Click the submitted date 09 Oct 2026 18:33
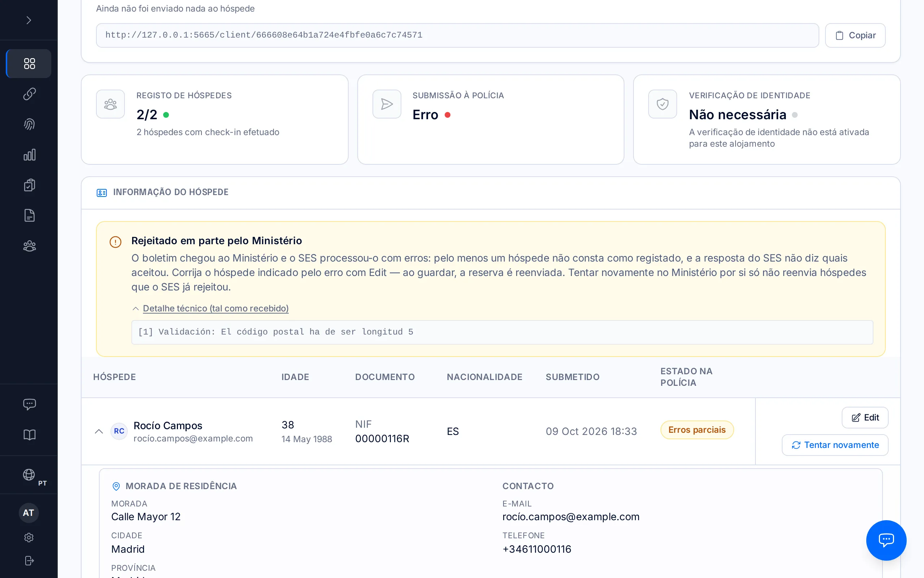 click(x=591, y=431)
